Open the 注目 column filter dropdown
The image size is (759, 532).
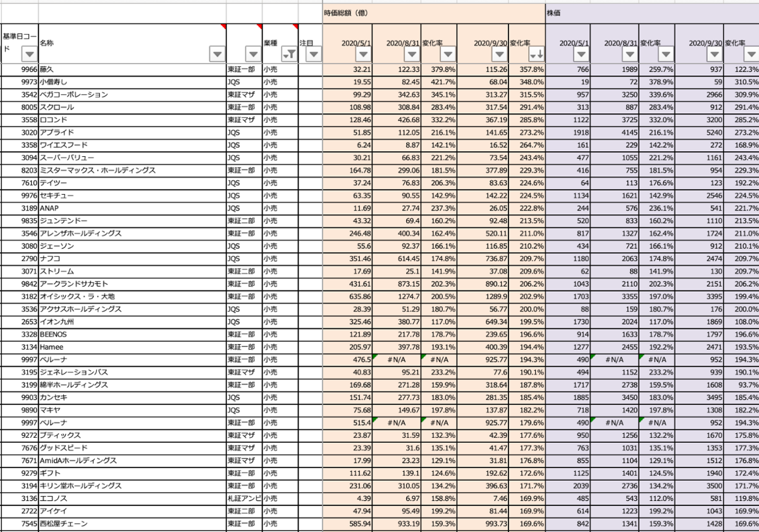coord(314,54)
